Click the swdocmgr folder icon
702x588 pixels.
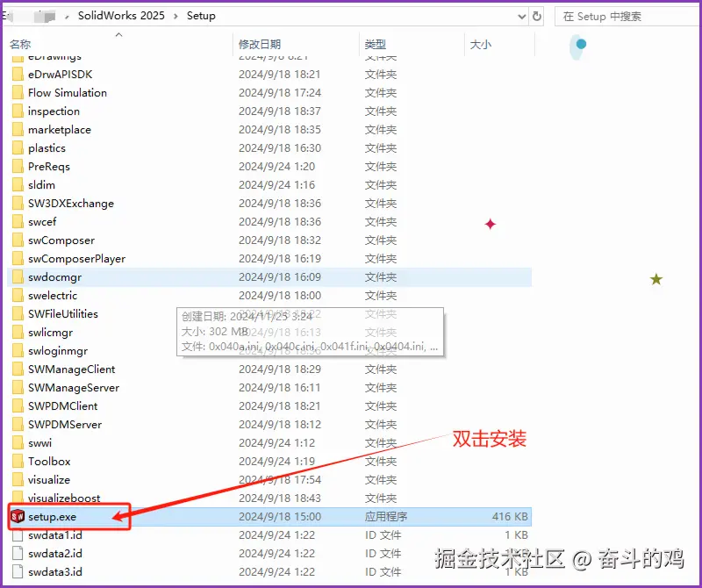pyautogui.click(x=18, y=276)
